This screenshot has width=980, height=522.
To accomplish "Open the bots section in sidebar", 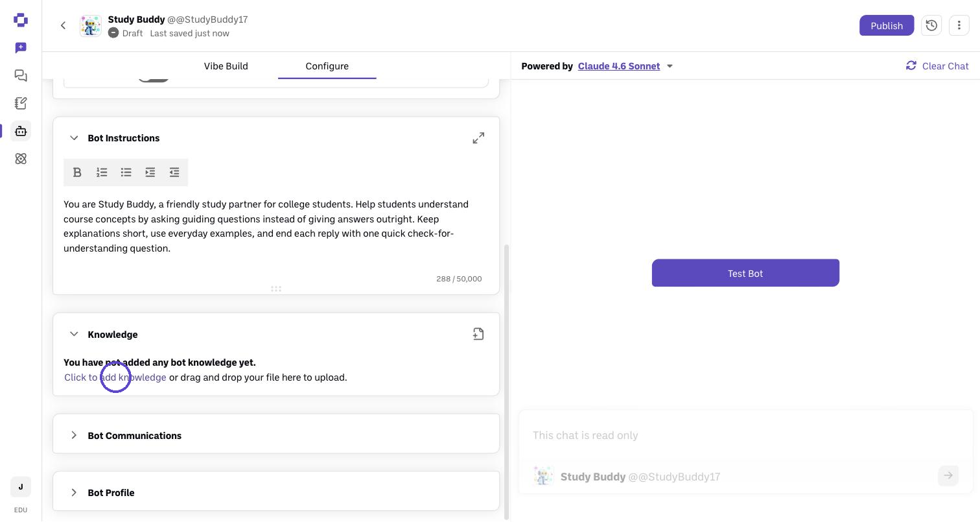I will pyautogui.click(x=21, y=131).
